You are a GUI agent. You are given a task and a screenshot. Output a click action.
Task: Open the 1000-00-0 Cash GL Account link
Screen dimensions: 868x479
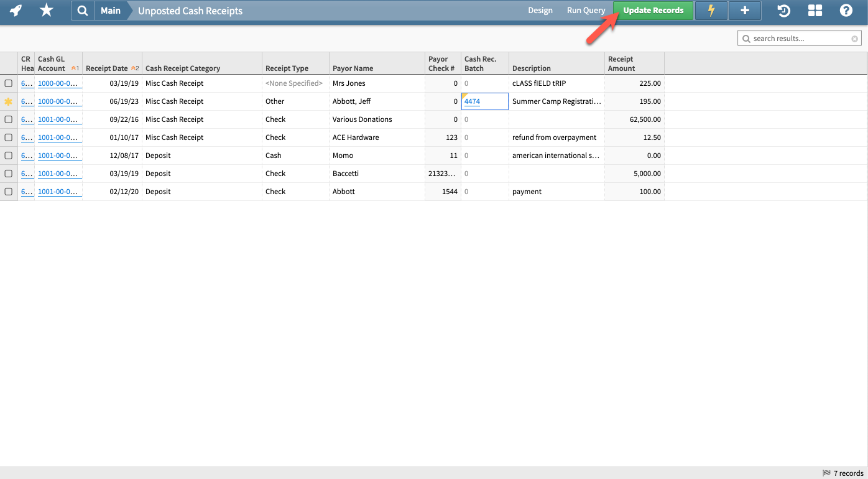point(58,83)
